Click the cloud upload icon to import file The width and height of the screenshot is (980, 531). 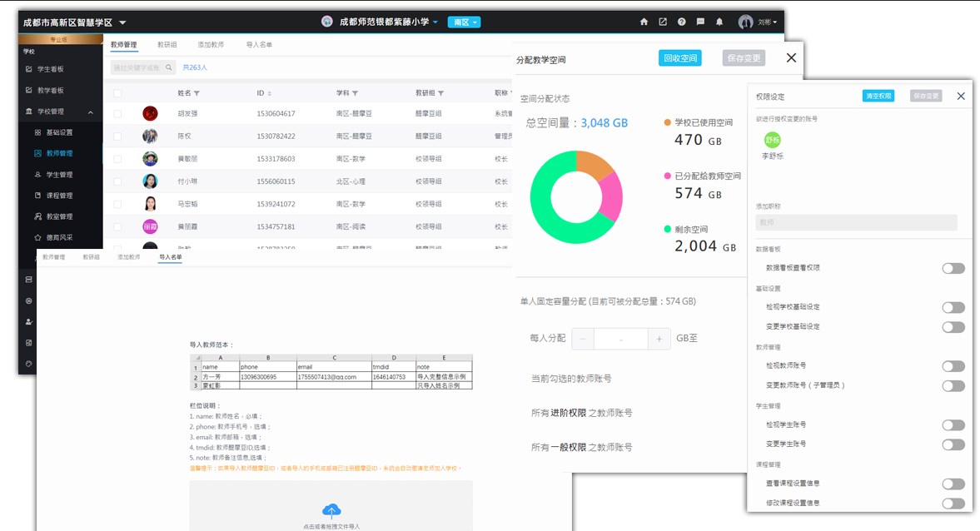tap(331, 511)
